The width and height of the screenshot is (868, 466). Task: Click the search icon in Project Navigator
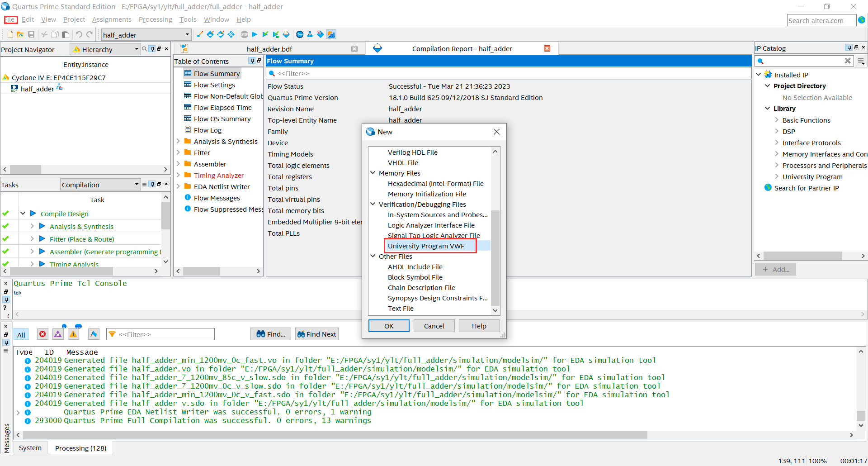tap(145, 49)
